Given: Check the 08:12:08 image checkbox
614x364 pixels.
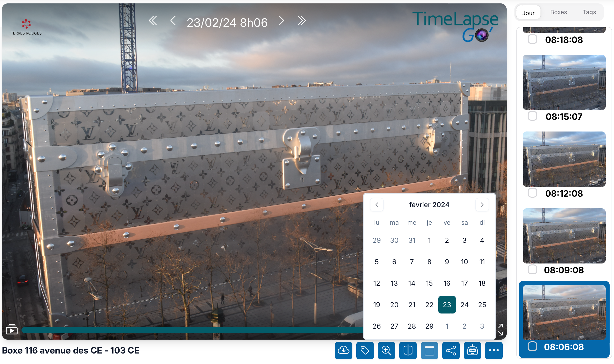Looking at the screenshot, I should click(x=532, y=193).
